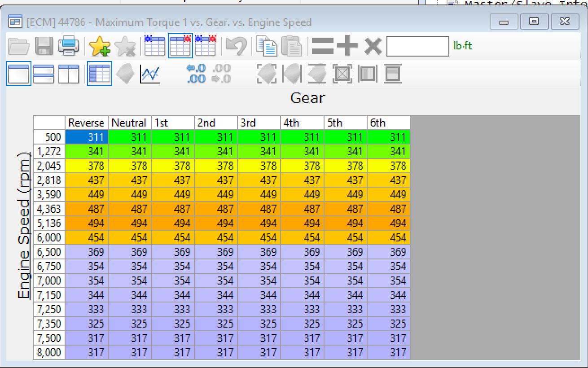
Task: Click the 454 cell under 5th gear
Action: (x=346, y=237)
